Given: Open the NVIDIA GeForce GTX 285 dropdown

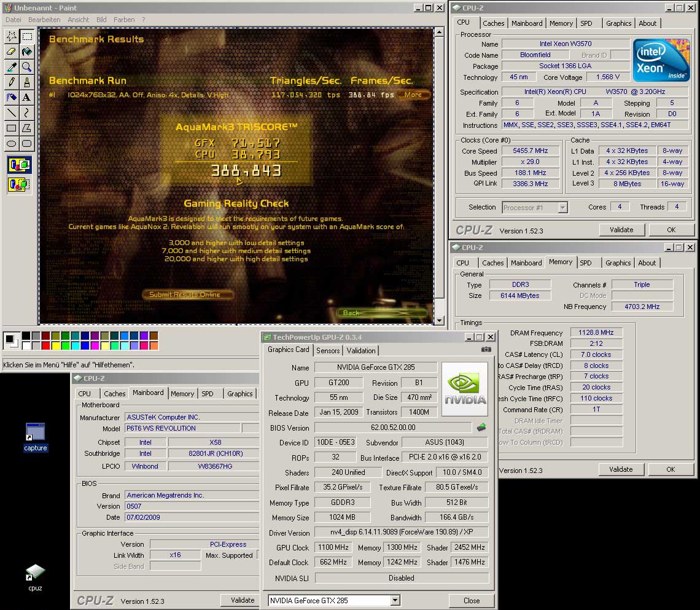Looking at the screenshot, I should coord(395,600).
